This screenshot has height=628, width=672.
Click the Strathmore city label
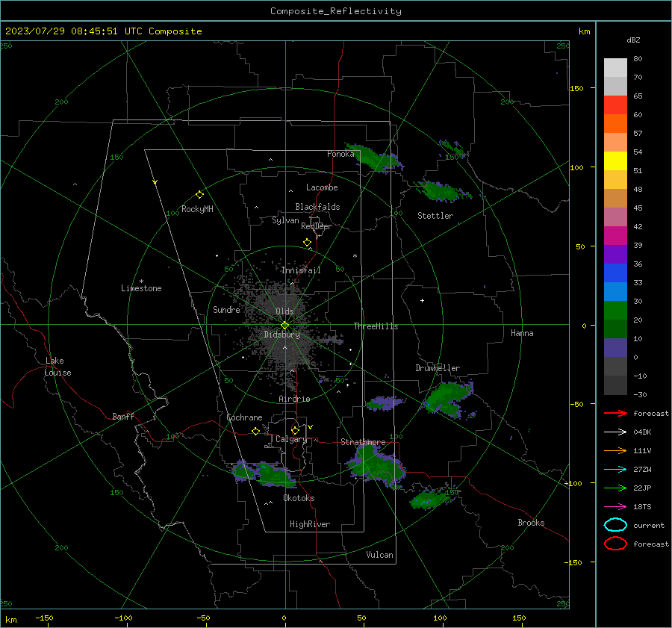(363, 442)
